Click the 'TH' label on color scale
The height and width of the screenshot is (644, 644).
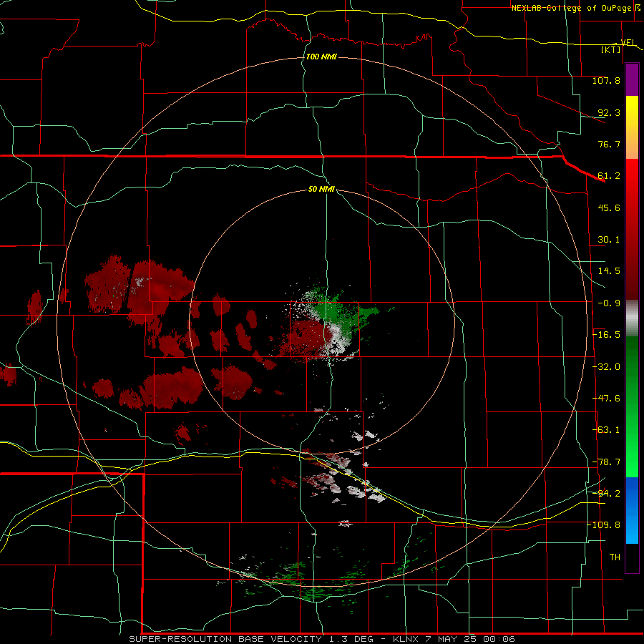point(615,557)
